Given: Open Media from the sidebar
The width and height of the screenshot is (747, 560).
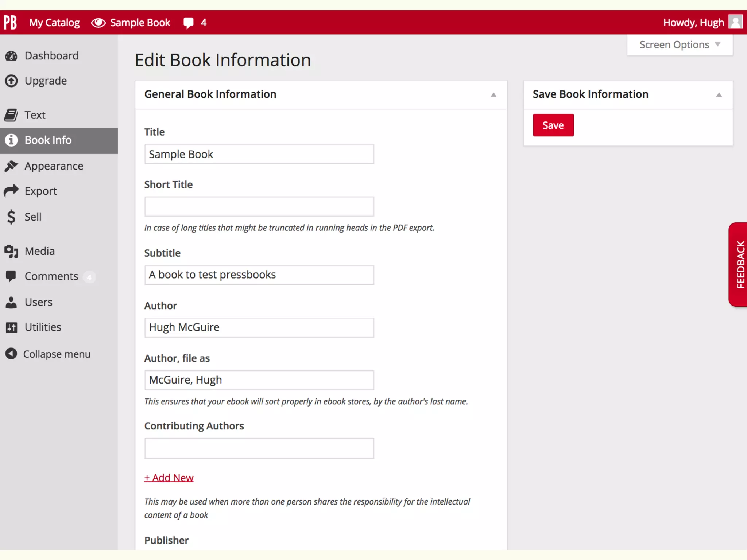Looking at the screenshot, I should click(x=39, y=251).
